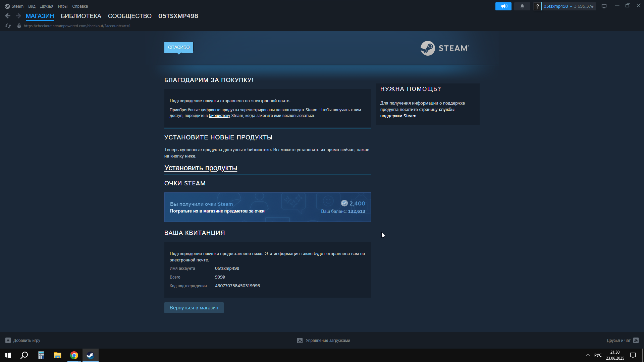The image size is (644, 362).
Task: Reload the page with refresh icon
Action: [x=8, y=26]
